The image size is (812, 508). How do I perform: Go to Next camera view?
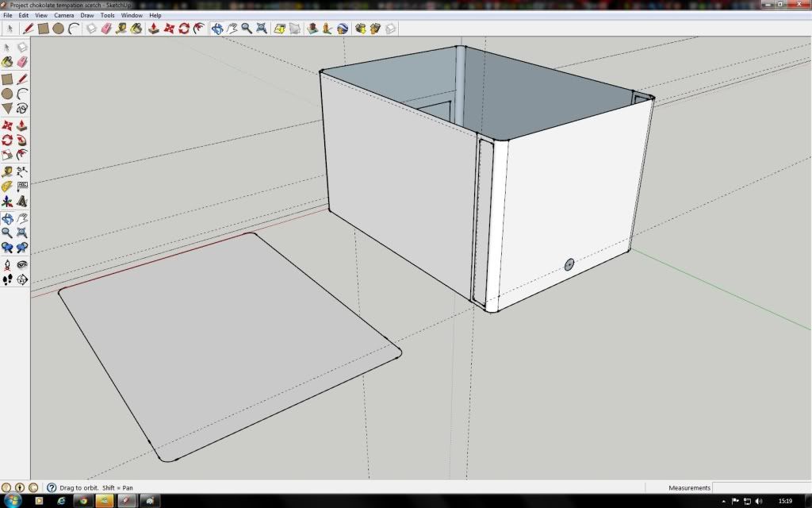(x=21, y=248)
